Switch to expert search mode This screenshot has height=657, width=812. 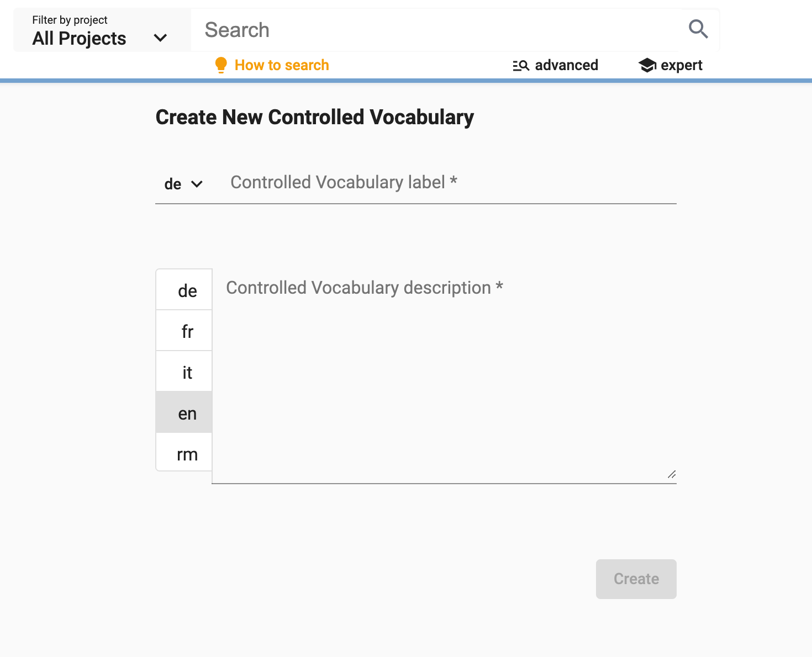(x=681, y=65)
